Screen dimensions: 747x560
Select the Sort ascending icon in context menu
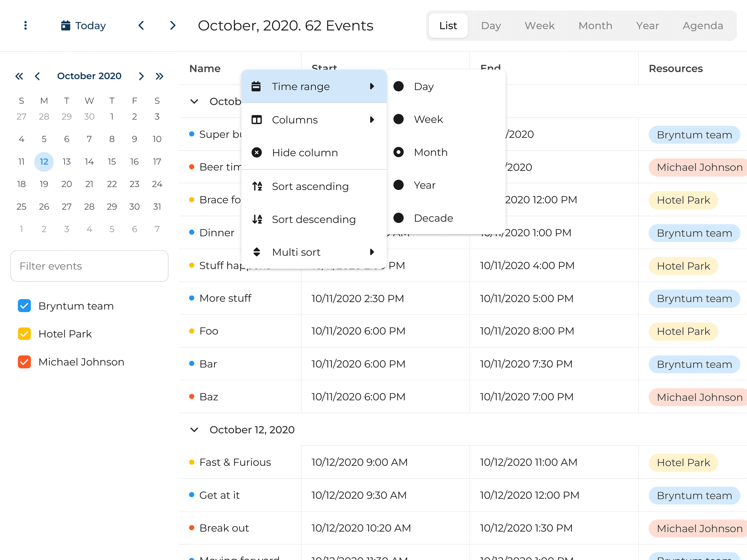[x=257, y=186]
